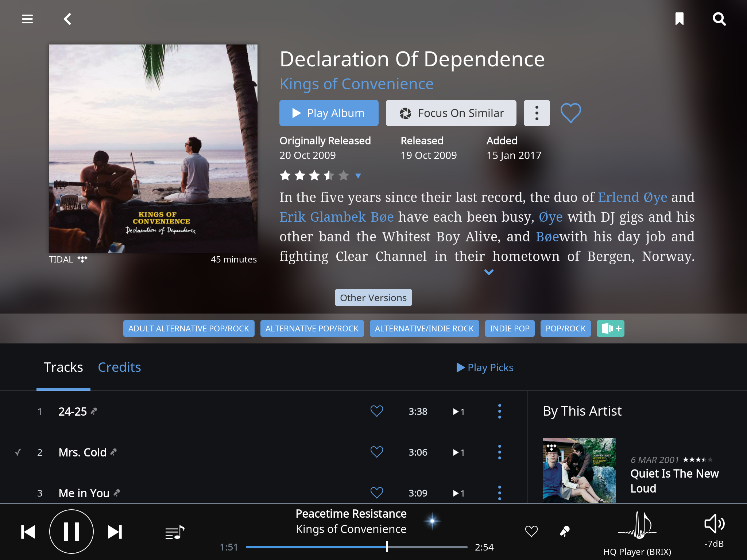Open the star rating dropdown arrow
This screenshot has height=560, width=747.
(358, 176)
